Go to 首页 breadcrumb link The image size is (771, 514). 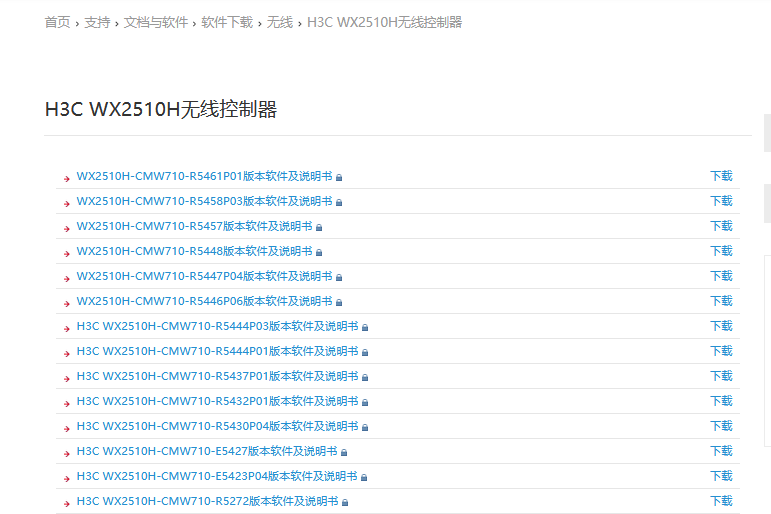58,23
